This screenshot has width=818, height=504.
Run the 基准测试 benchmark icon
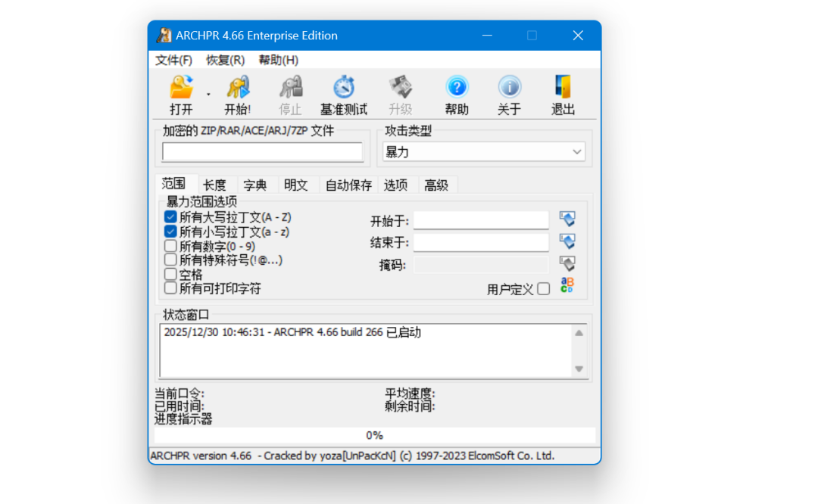344,88
